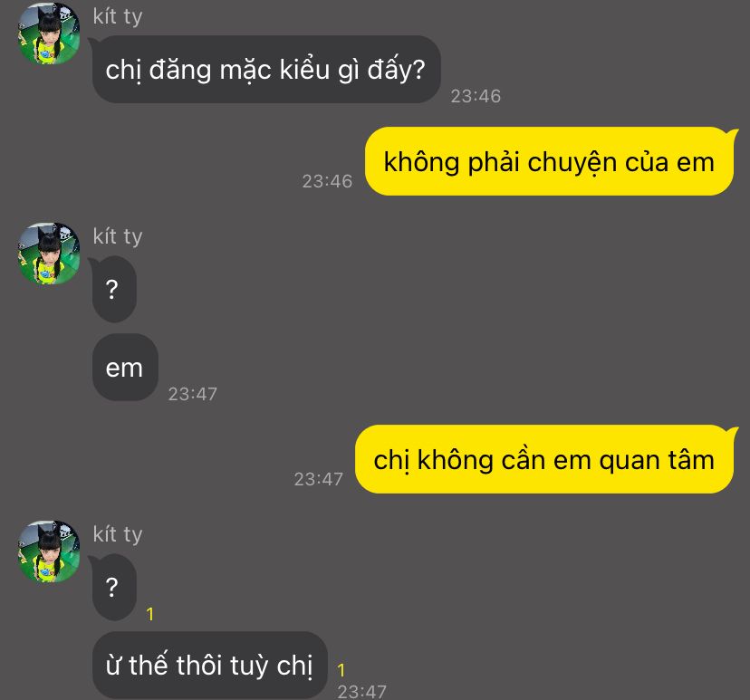
Task: Tap the unread count 1 beside "ừ thế thôi tuỳ chị"
Action: pos(341,670)
